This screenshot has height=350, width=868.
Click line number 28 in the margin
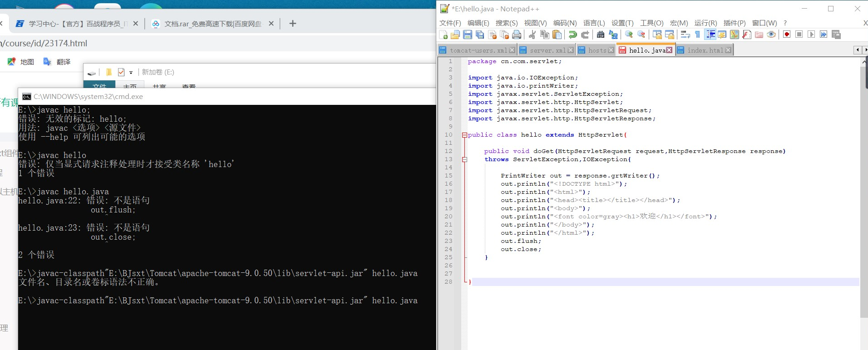449,282
